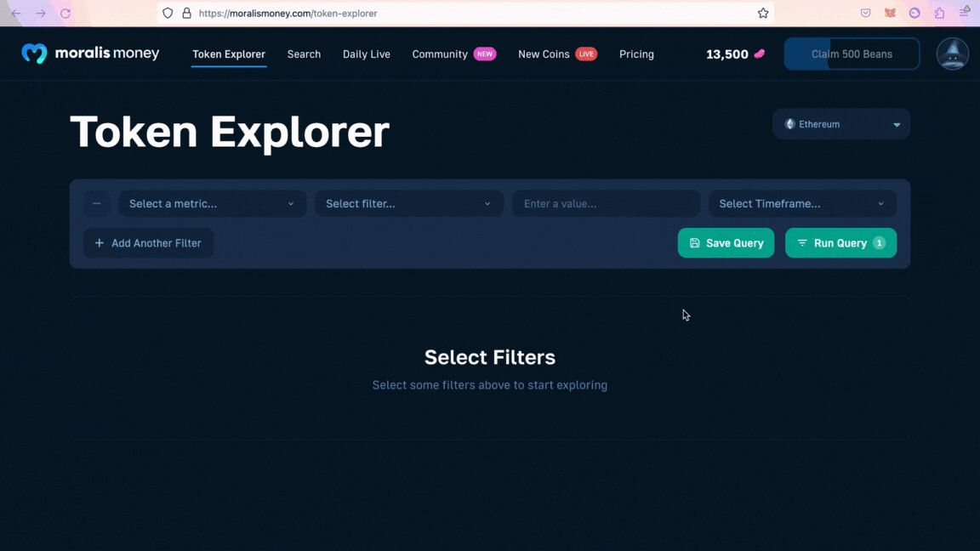
Task: Open the Select filter dropdown
Action: tap(409, 204)
